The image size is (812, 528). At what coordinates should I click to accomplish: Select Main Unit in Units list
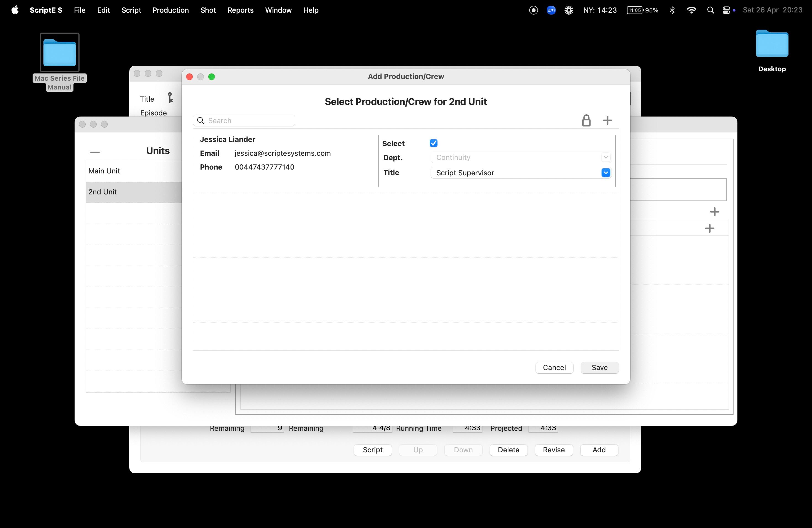[x=133, y=171]
